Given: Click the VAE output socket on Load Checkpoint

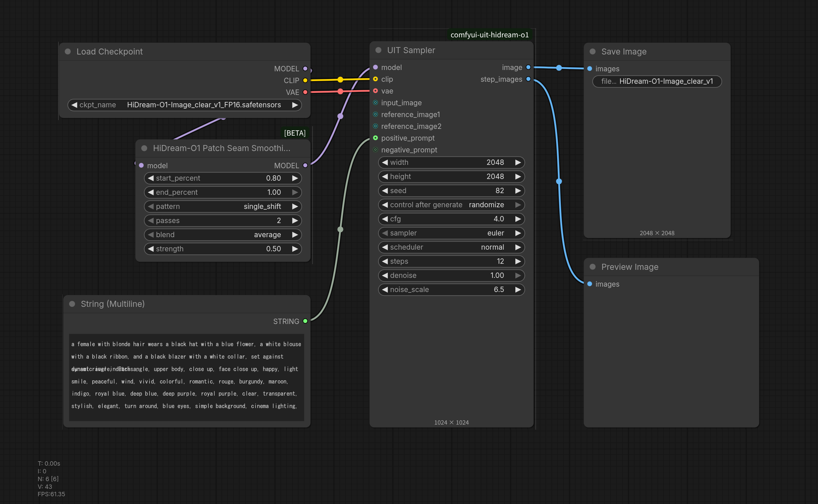Looking at the screenshot, I should coord(305,92).
